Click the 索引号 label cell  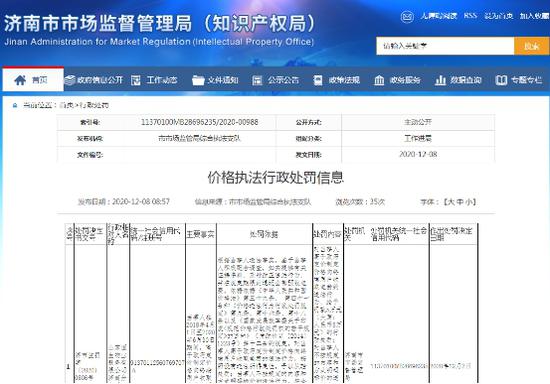90,122
